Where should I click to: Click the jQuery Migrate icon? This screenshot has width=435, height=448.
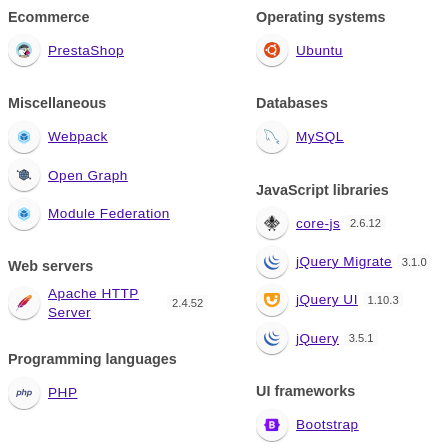(272, 262)
